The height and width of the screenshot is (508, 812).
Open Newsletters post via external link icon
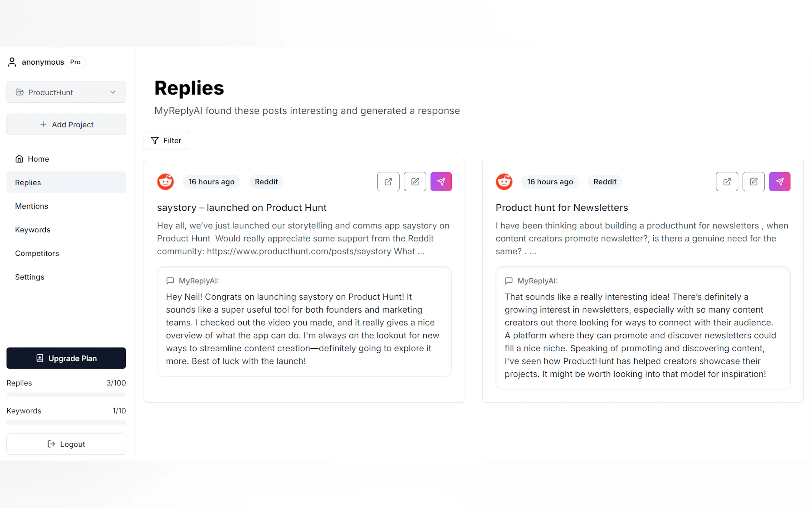pos(726,182)
